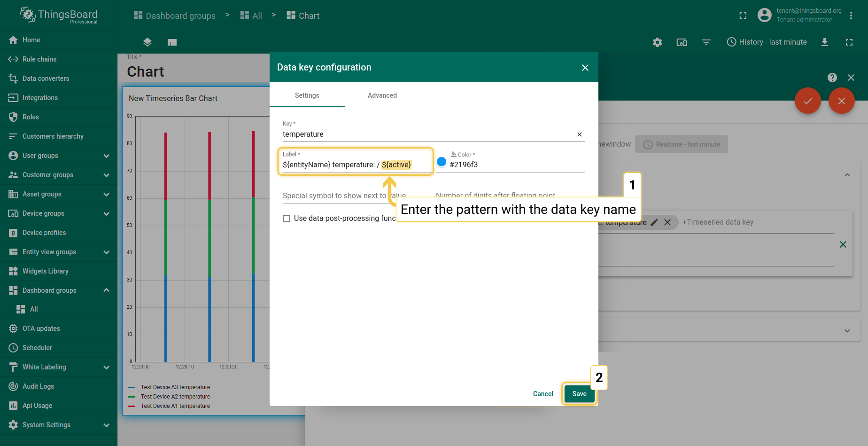Click the Key field temperature
This screenshot has height=446, width=868.
427,134
